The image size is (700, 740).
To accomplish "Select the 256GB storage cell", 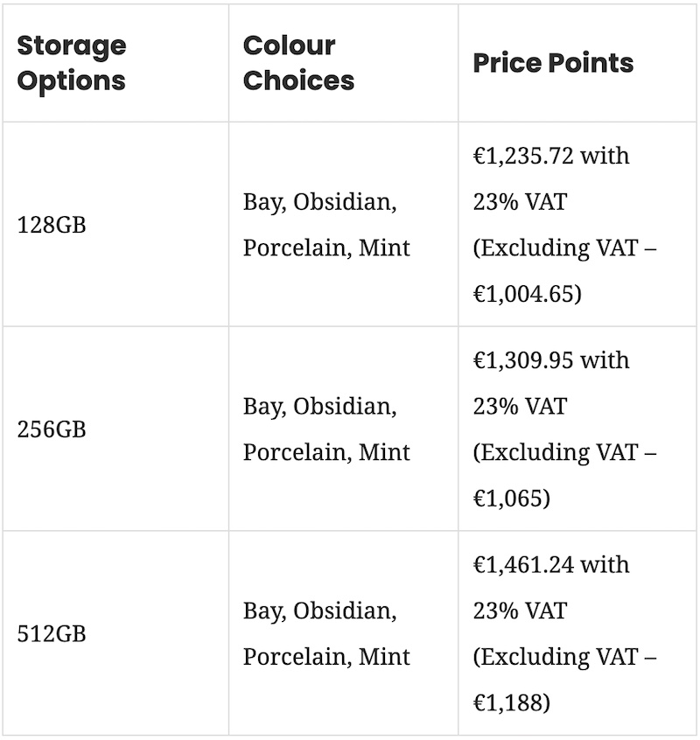I will [x=52, y=429].
